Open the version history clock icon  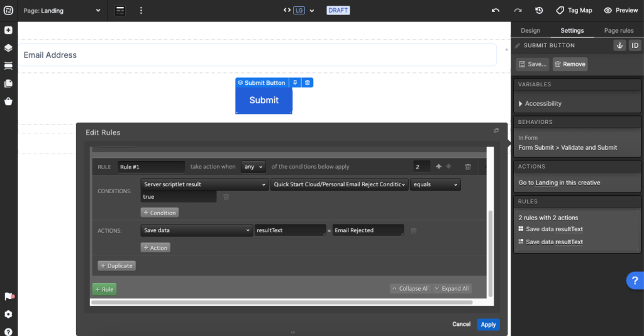(x=539, y=11)
